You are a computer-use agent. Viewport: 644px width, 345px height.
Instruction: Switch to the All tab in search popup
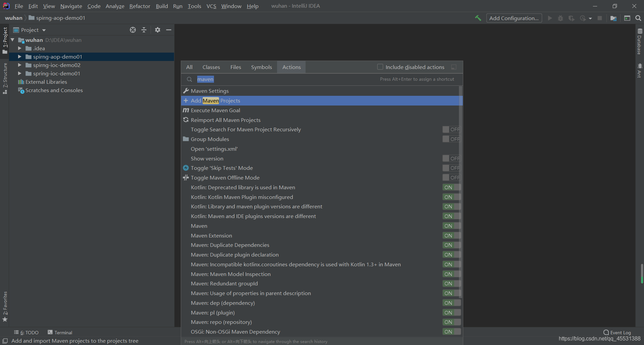190,67
